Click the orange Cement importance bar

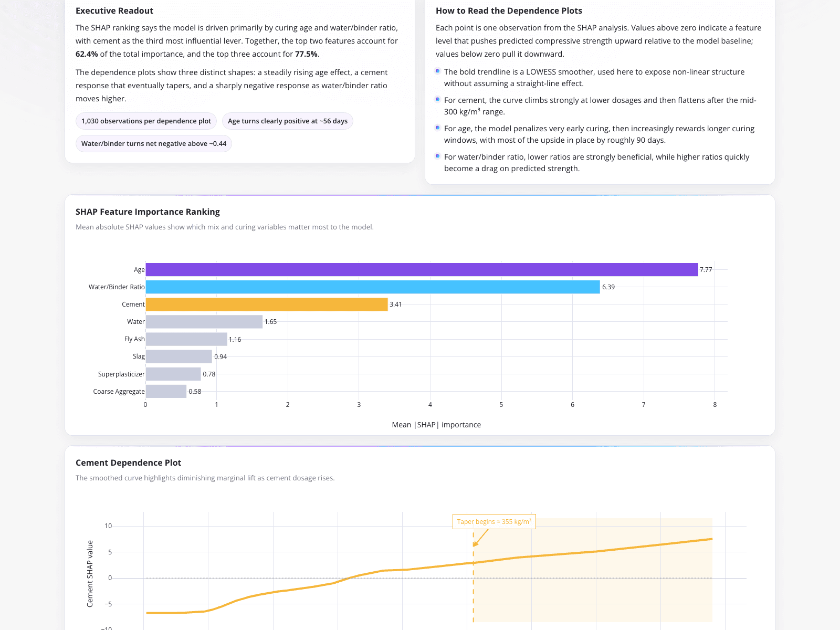click(x=267, y=304)
